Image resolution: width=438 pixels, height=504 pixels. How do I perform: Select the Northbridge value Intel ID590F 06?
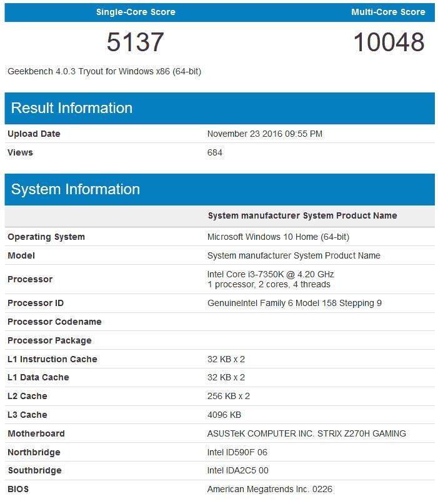point(237,452)
